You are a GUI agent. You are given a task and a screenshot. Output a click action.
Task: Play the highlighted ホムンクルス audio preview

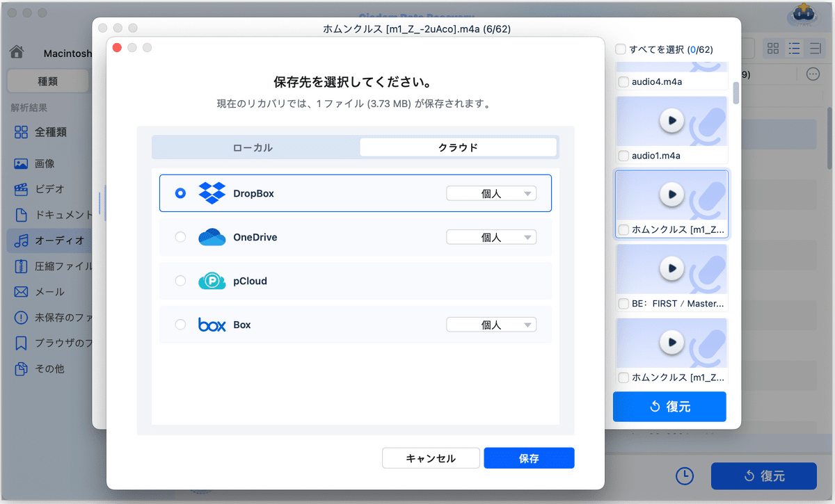pos(671,194)
